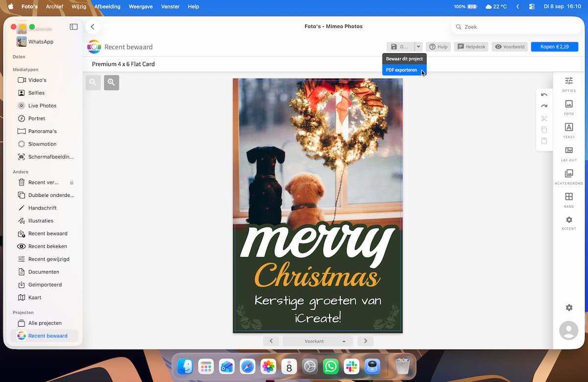Open the Voorkant page selector dropdown
This screenshot has width=588, height=382.
tap(318, 341)
